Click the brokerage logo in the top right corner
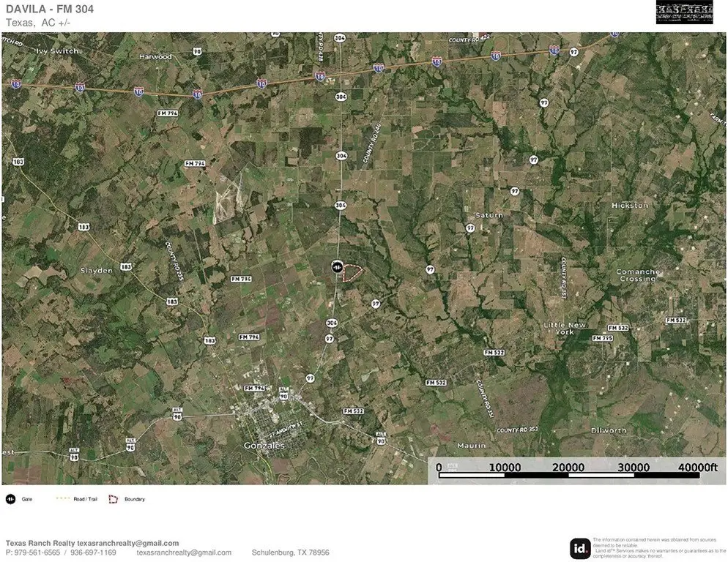Screen dimensions: 728x562 coord(684,12)
